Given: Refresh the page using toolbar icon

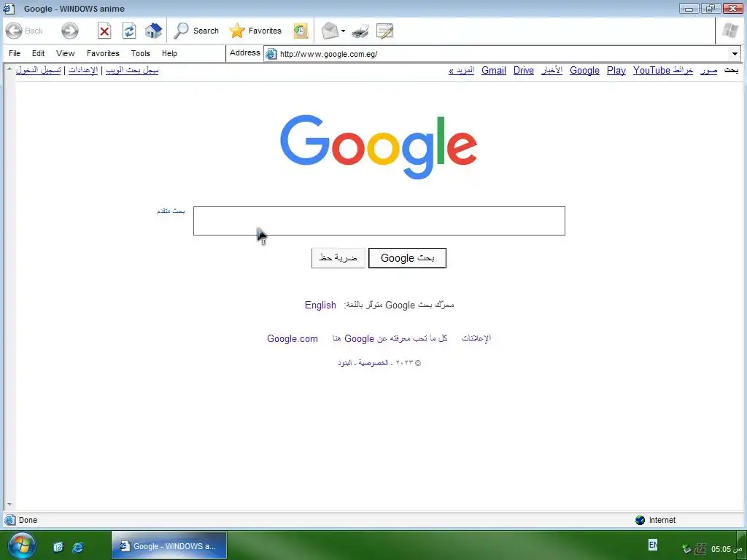Looking at the screenshot, I should tap(129, 31).
